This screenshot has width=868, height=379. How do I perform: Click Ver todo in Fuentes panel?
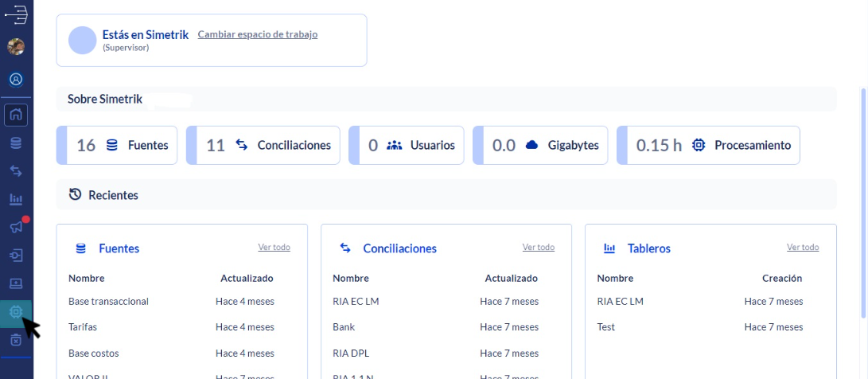(274, 247)
